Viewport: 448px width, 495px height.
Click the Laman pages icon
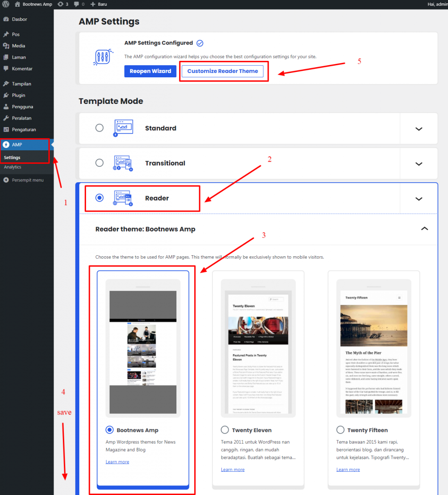6,57
